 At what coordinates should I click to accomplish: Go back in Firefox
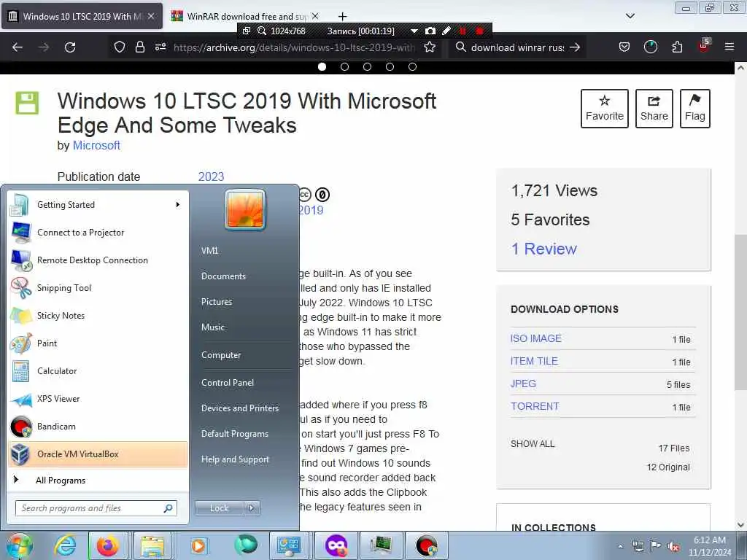tap(18, 47)
